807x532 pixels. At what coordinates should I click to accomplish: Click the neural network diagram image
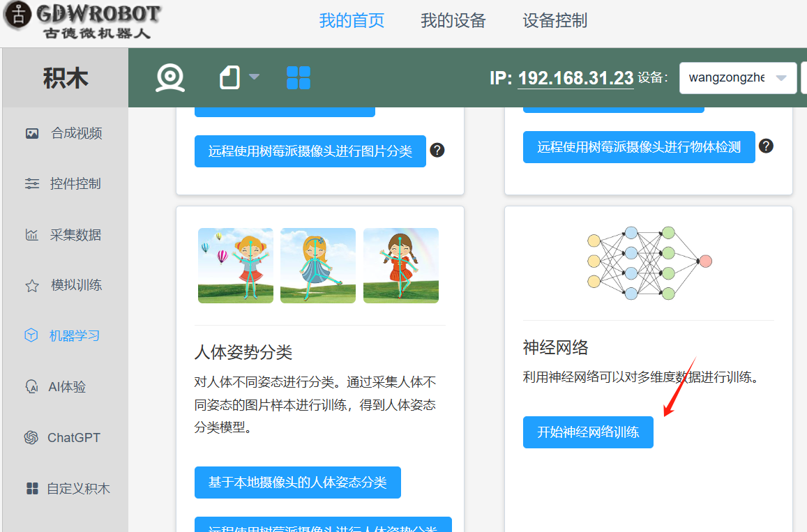(649, 263)
